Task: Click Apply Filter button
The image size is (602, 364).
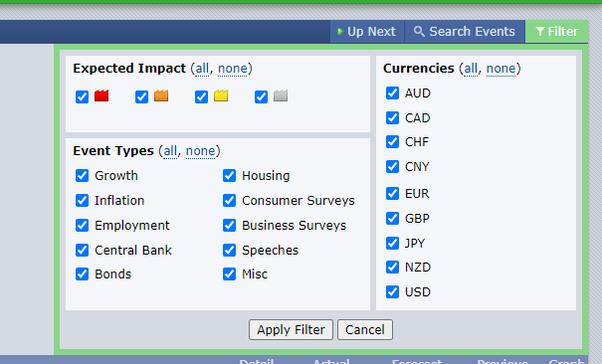Action: (291, 330)
